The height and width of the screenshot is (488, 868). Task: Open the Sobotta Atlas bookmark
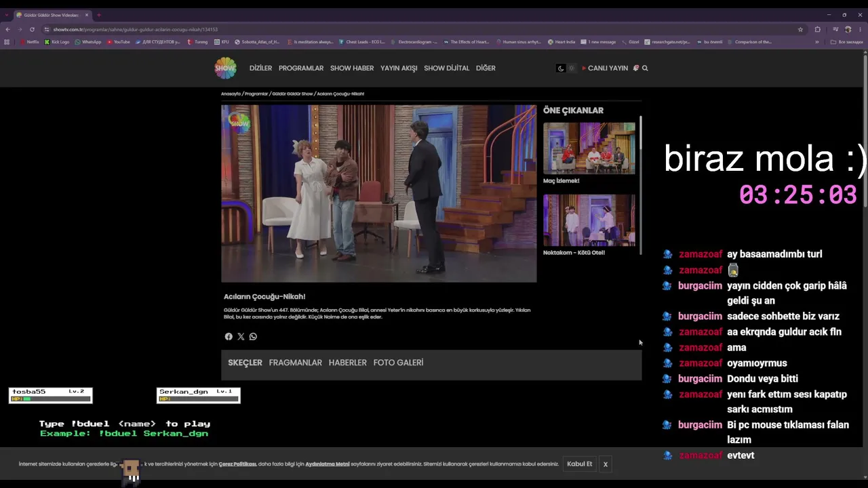pyautogui.click(x=257, y=42)
